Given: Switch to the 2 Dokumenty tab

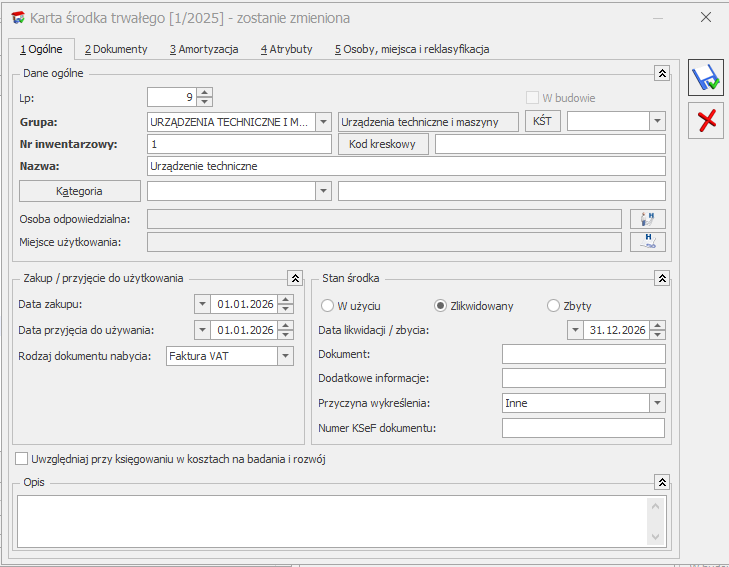Looking at the screenshot, I should tap(116, 49).
